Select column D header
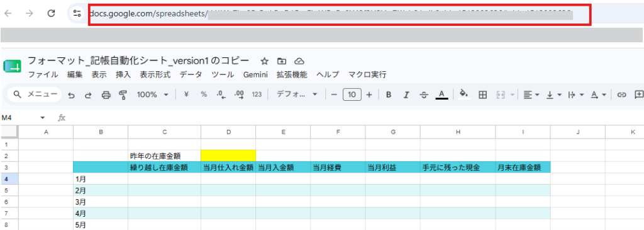 (228, 132)
